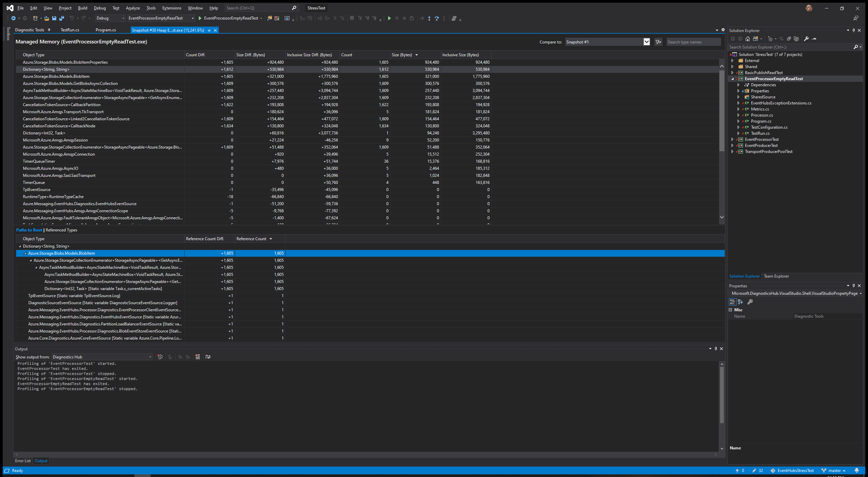This screenshot has width=868, height=477.
Task: Click the Step Into debug arrow
Action: (429, 18)
